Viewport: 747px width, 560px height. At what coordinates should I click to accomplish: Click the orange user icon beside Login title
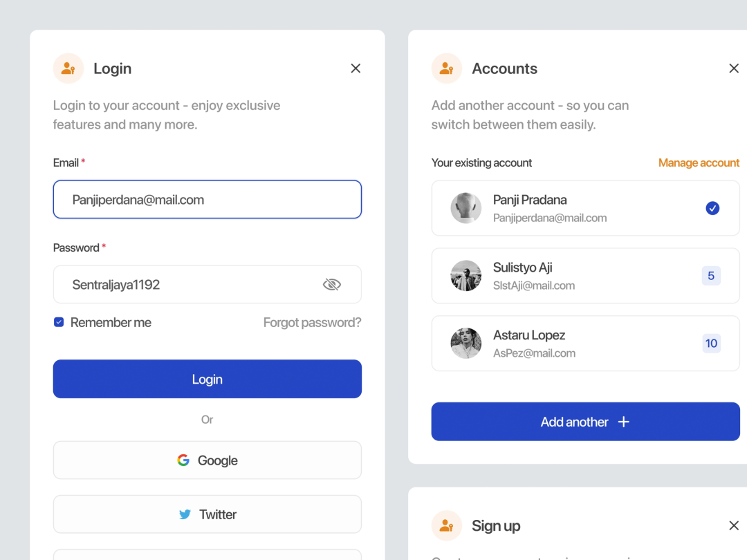coord(68,68)
